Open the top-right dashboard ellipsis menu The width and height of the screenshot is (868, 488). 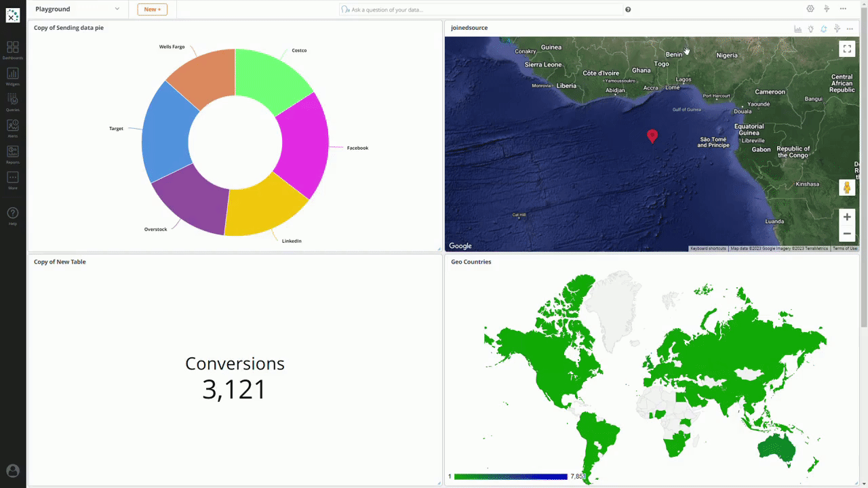(x=843, y=9)
